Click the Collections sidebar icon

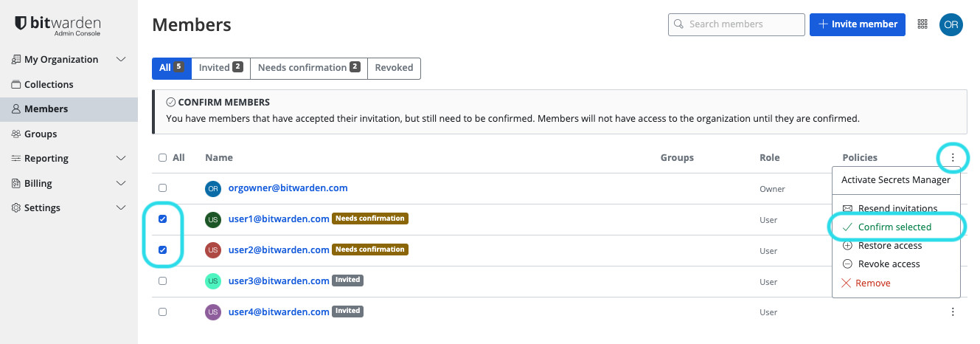point(16,84)
